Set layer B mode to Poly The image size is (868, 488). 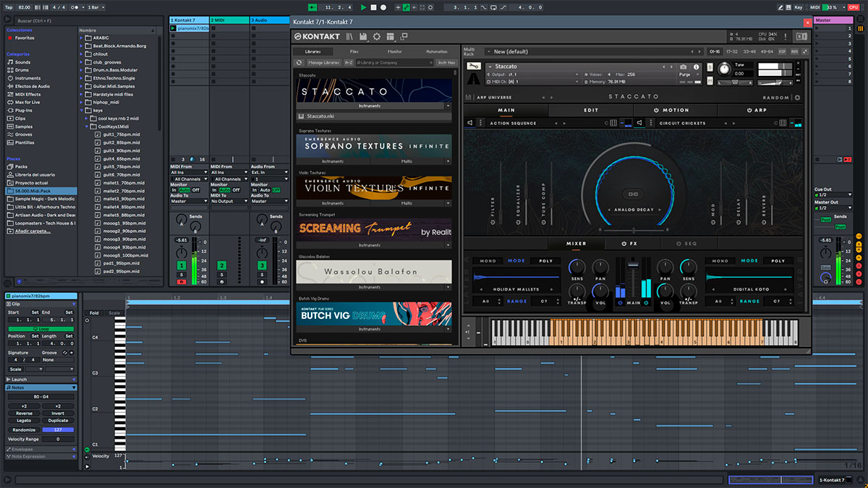[x=778, y=261]
